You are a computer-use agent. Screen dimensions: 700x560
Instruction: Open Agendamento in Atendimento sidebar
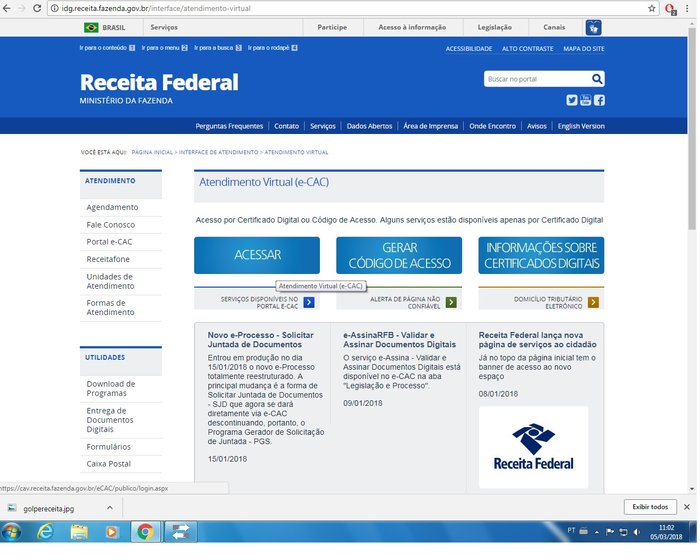[x=112, y=207]
